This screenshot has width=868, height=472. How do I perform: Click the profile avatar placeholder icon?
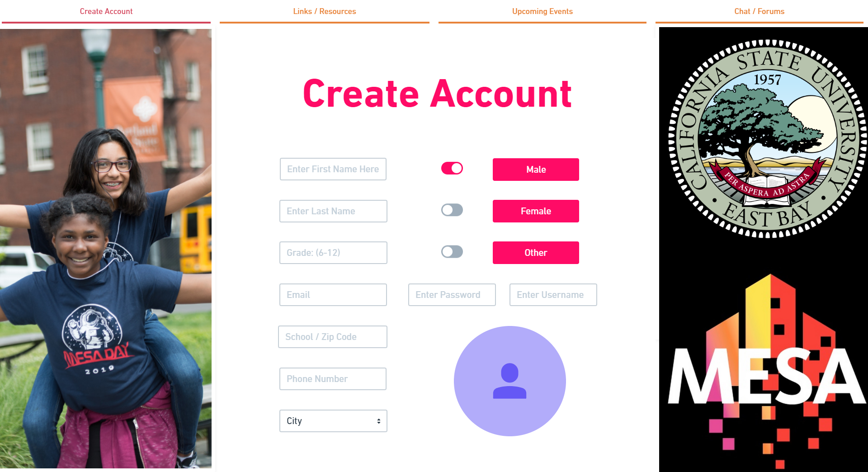click(509, 381)
